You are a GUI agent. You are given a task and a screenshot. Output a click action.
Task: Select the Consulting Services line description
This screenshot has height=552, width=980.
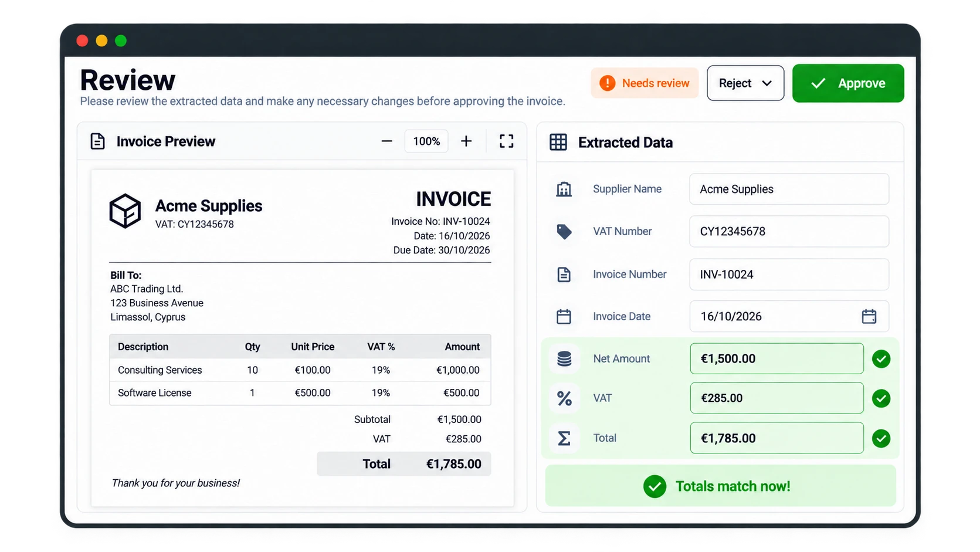[x=160, y=370]
